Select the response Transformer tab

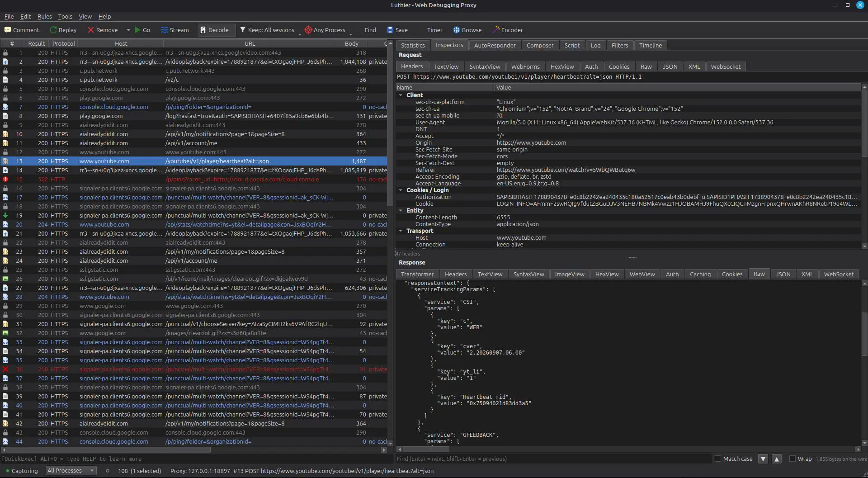[417, 274]
